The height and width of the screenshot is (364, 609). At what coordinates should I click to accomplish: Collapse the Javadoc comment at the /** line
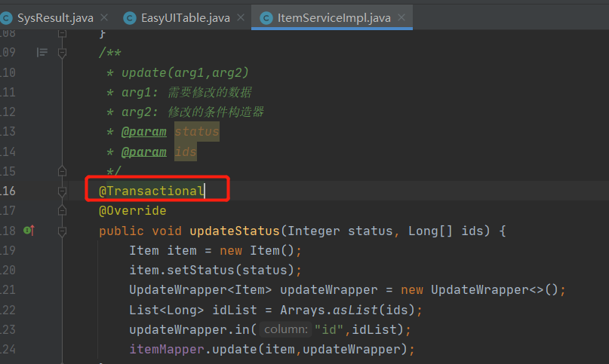pos(62,53)
